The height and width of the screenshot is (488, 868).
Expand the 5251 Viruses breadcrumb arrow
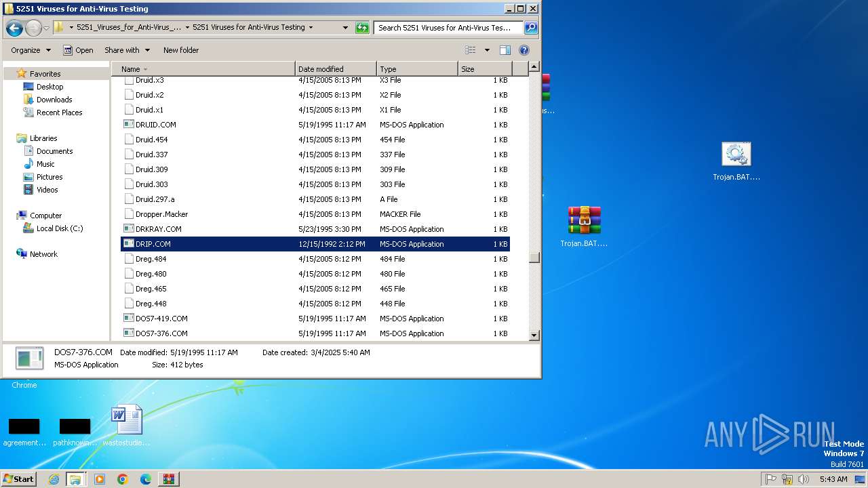coord(311,28)
